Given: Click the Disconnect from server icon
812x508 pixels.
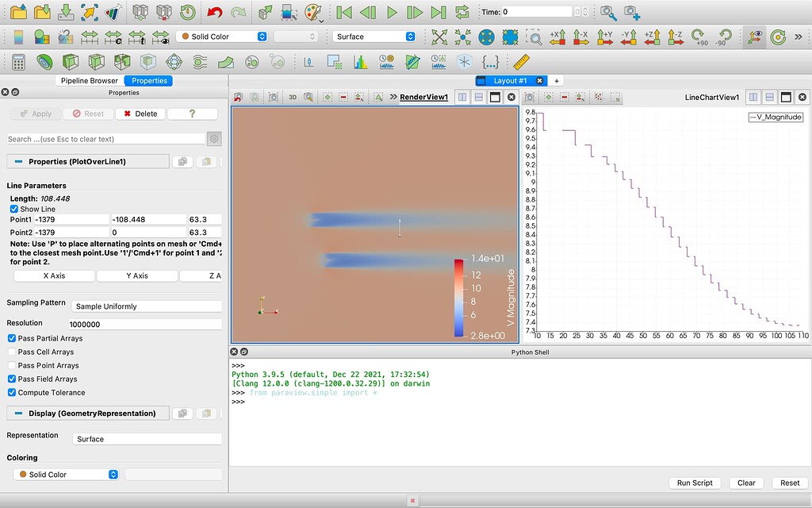Looking at the screenshot, I should (x=163, y=11).
